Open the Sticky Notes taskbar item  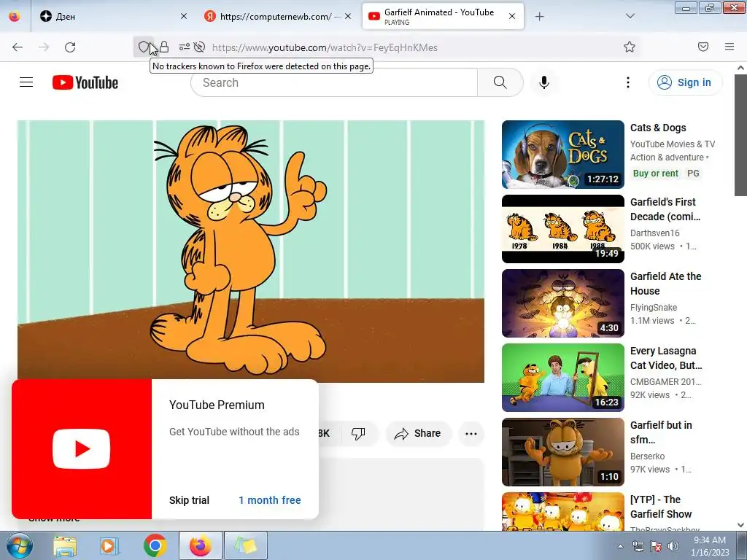[245, 545]
